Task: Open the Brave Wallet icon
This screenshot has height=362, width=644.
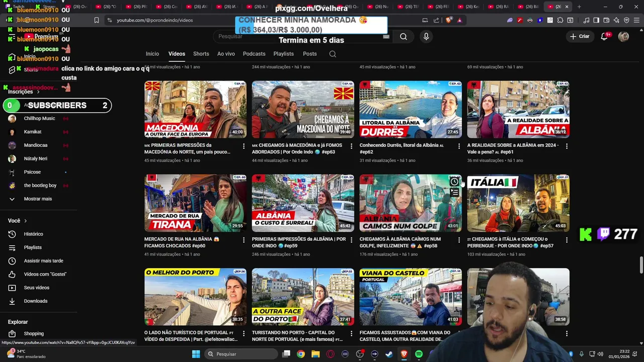Action: pos(607,20)
